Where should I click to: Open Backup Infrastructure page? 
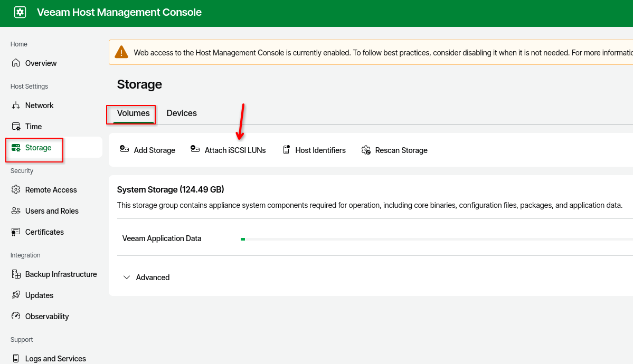point(61,274)
